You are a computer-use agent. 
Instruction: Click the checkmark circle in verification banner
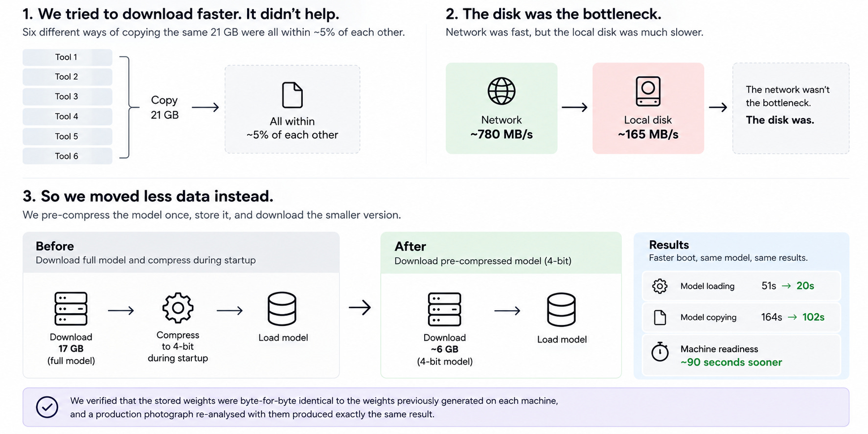pos(47,407)
